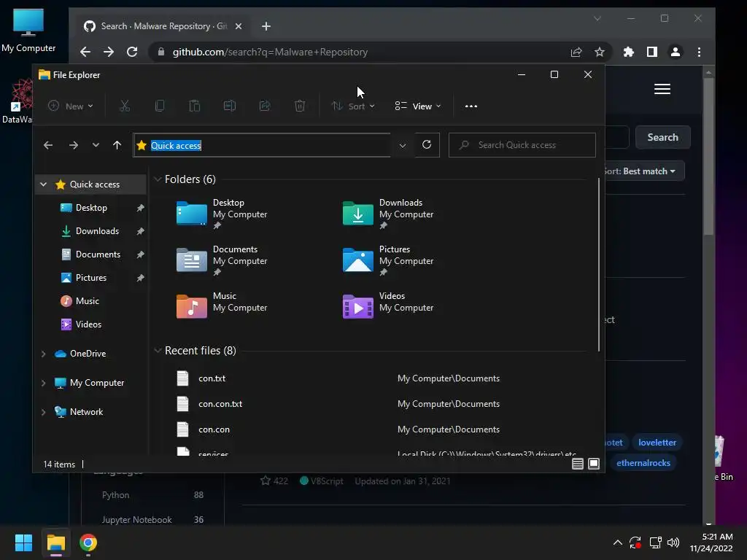
Task: Open the Windows Start menu
Action: tap(23, 542)
